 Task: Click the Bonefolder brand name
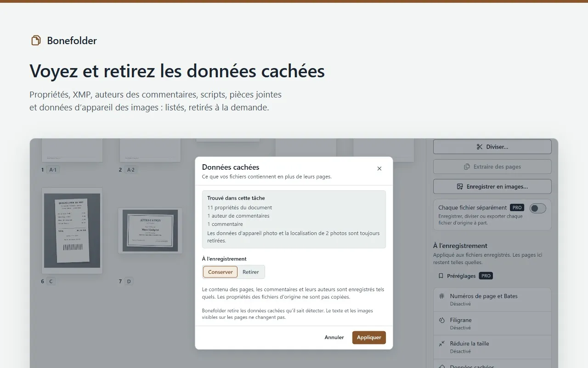(x=72, y=40)
